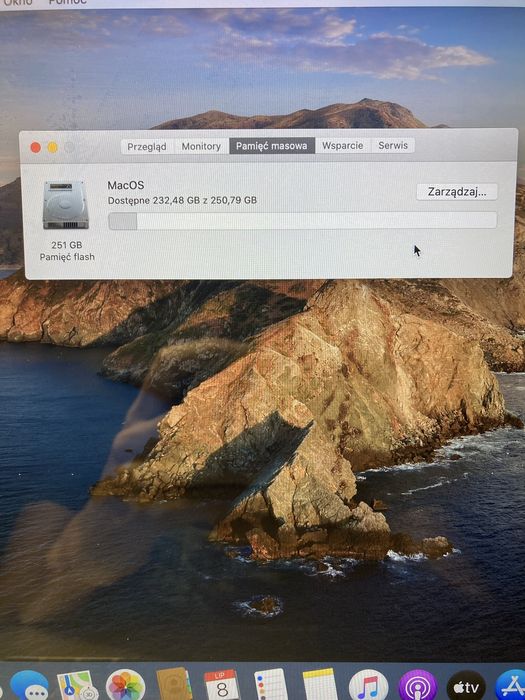Click the '251 GB' capacity label

coord(67,245)
